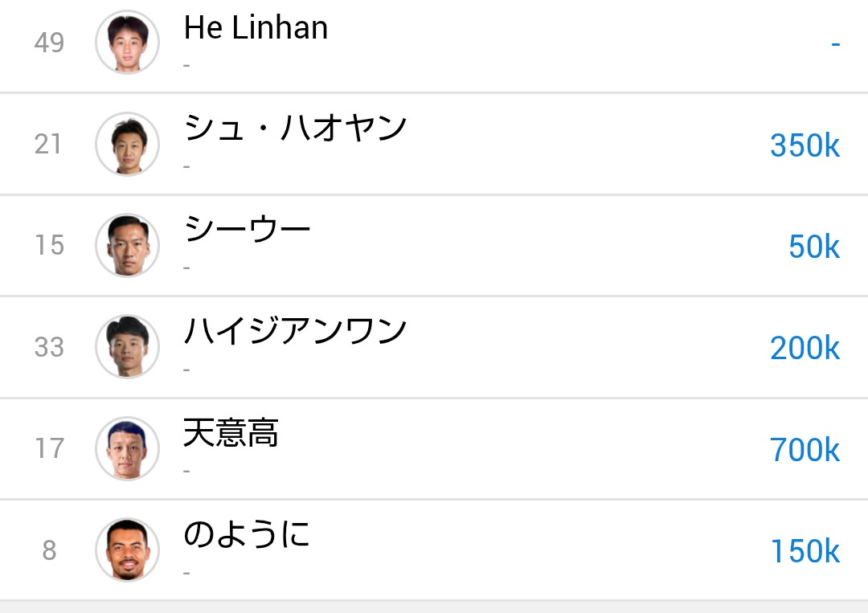Select player name シュ・ハオヤン
Viewport: 868px width, 613px height.
tap(295, 129)
